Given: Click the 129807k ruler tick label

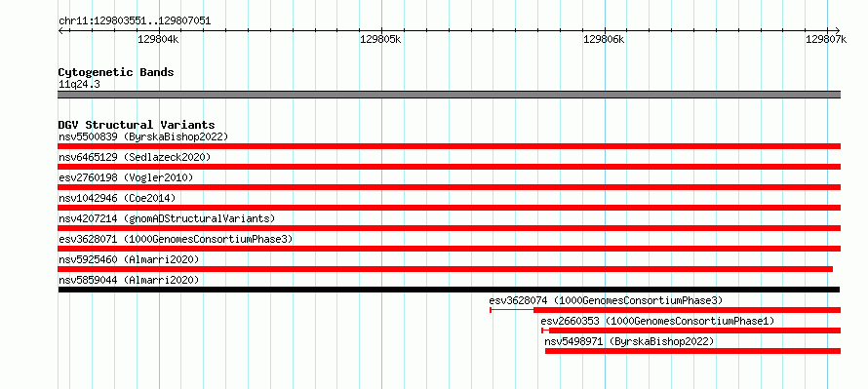Looking at the screenshot, I should click(x=826, y=39).
